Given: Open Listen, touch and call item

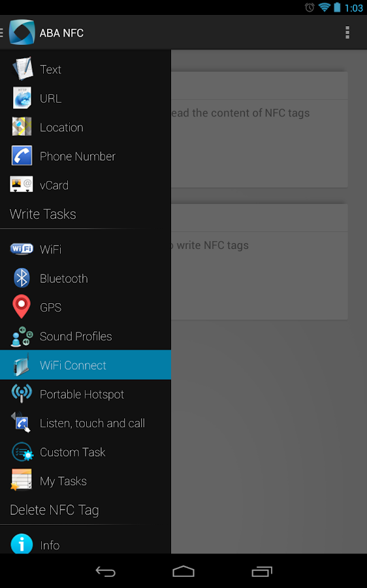Looking at the screenshot, I should [86, 423].
